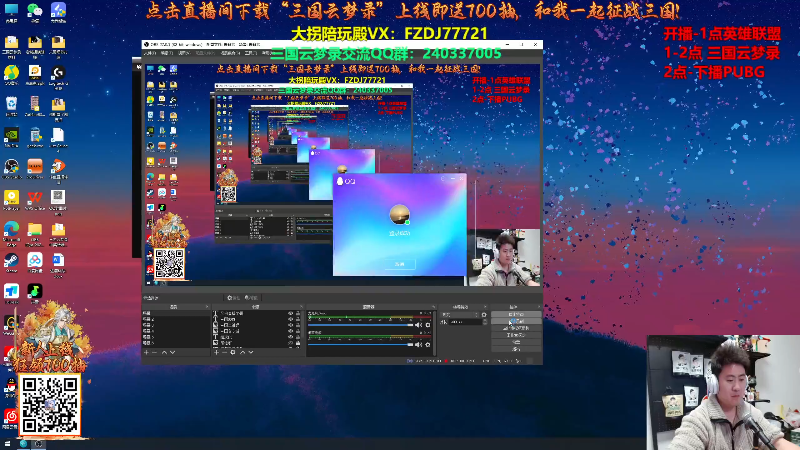
Task: Pop out the Audio Mixer dock header icon
Action: click(x=434, y=306)
